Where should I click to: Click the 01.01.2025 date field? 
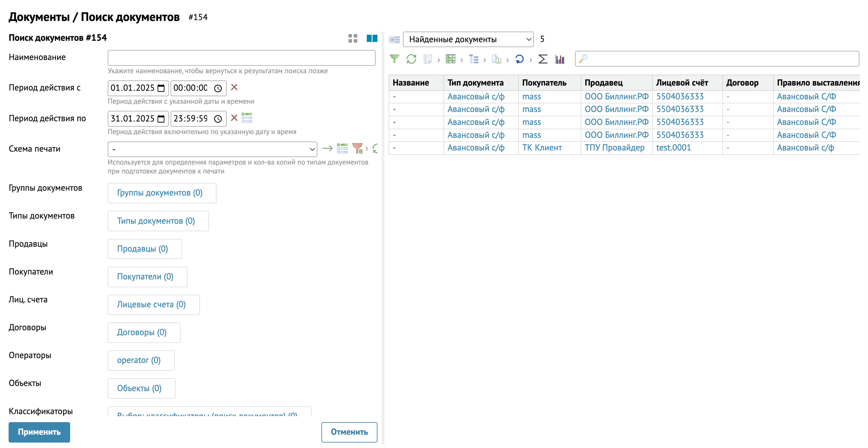coord(138,88)
